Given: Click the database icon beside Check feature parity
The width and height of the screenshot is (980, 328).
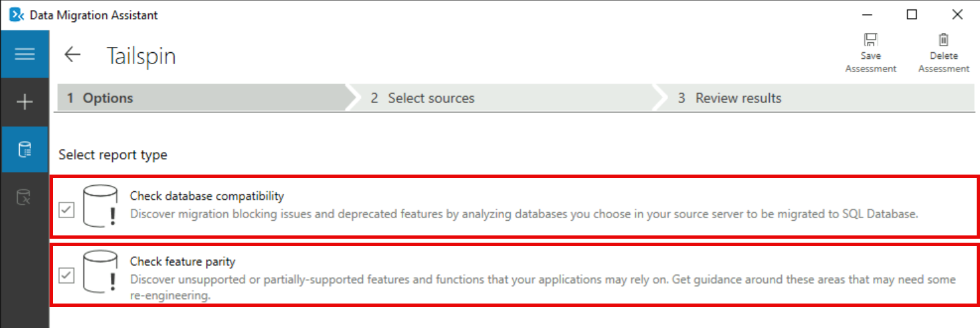Looking at the screenshot, I should (x=99, y=271).
